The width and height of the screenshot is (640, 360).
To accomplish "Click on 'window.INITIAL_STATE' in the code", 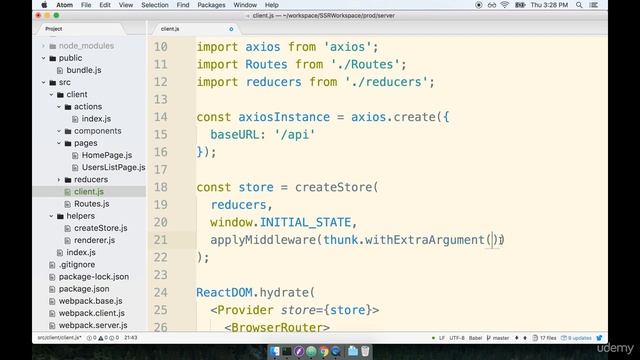I will coord(280,222).
